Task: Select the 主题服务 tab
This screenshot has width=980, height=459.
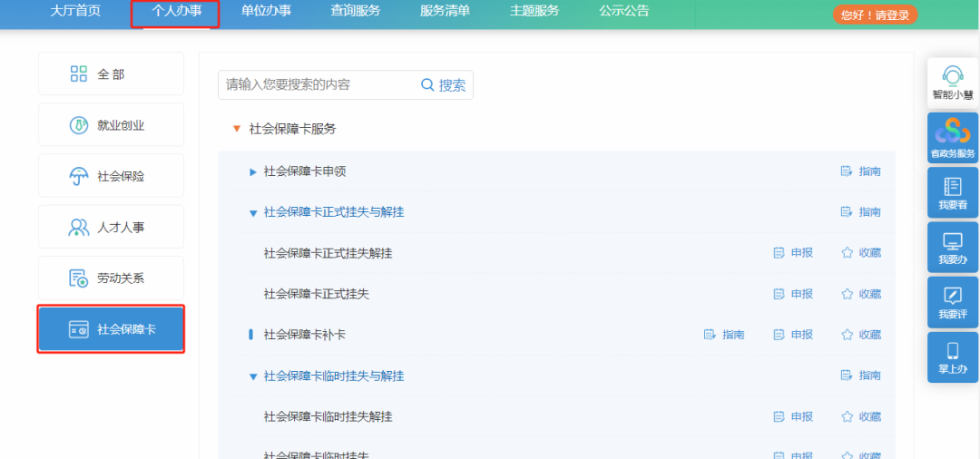Action: 534,12
